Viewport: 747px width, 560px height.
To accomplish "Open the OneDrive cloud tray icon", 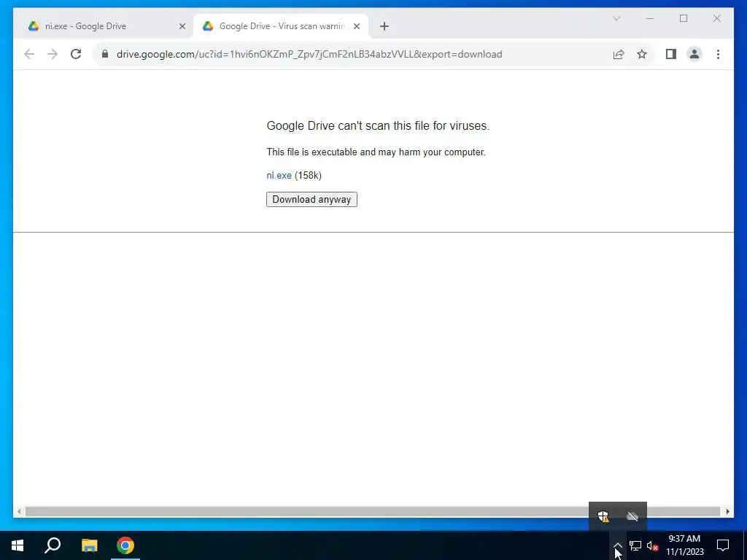I will (x=632, y=516).
